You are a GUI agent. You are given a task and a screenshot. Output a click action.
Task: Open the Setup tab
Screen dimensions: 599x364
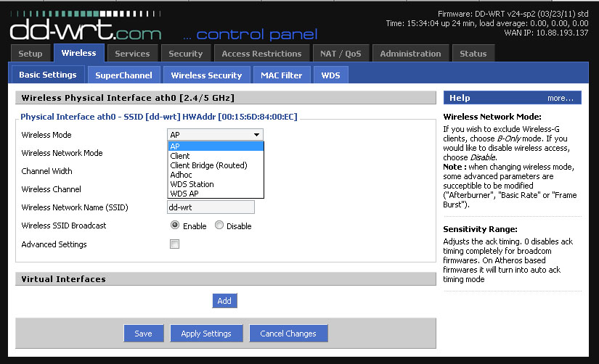tap(30, 54)
